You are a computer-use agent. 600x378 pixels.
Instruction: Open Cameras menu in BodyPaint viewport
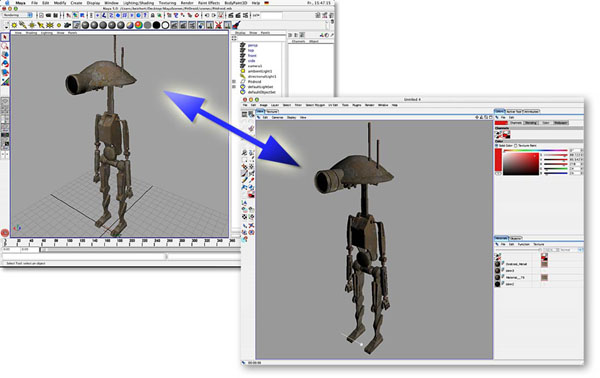(x=277, y=117)
